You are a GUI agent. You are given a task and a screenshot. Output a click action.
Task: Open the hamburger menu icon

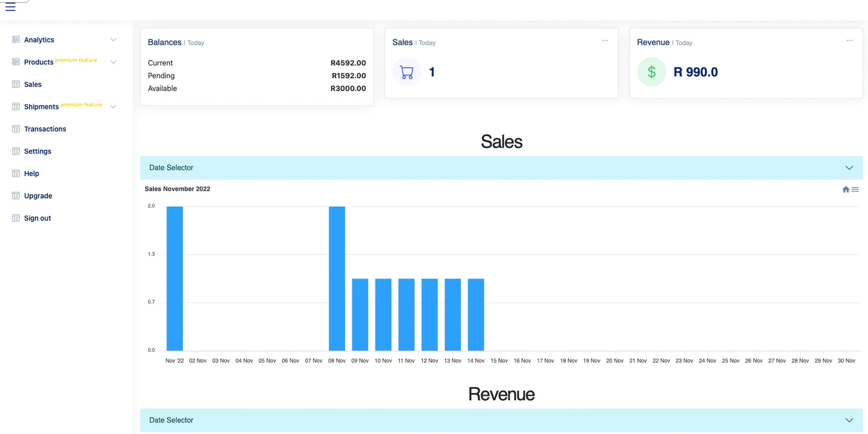coord(10,8)
